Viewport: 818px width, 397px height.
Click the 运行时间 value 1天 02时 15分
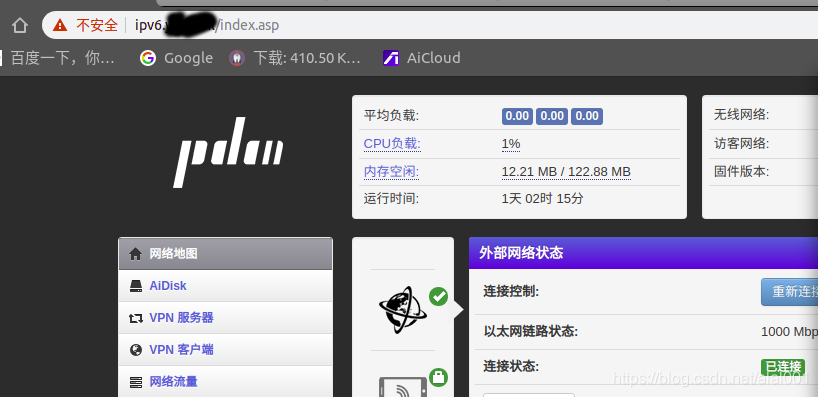point(543,199)
